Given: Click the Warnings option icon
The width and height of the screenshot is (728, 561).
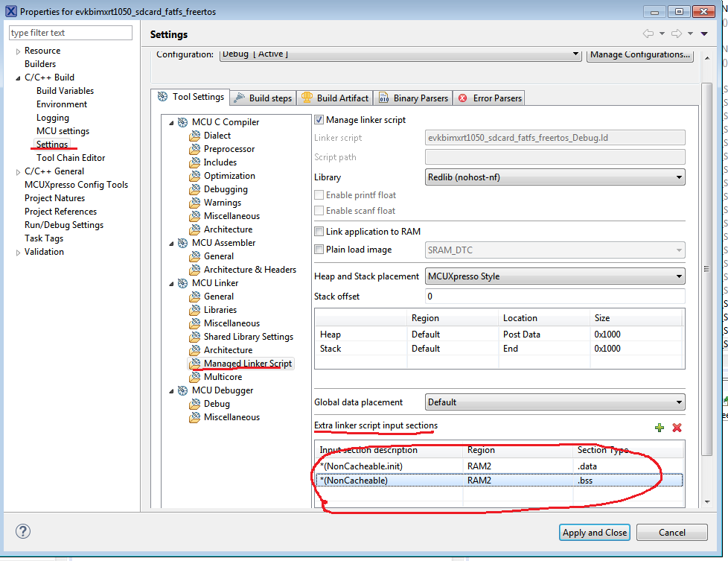Looking at the screenshot, I should tap(195, 203).
